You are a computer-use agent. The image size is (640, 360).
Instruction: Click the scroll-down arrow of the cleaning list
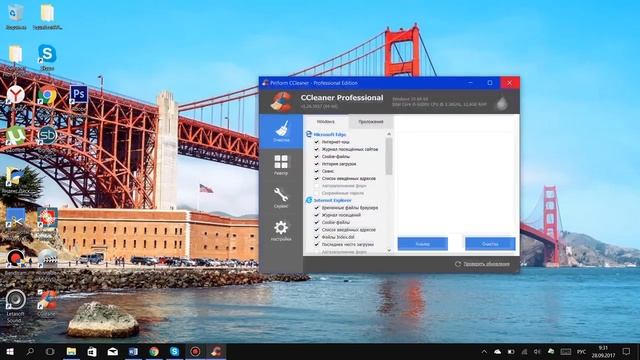(389, 250)
